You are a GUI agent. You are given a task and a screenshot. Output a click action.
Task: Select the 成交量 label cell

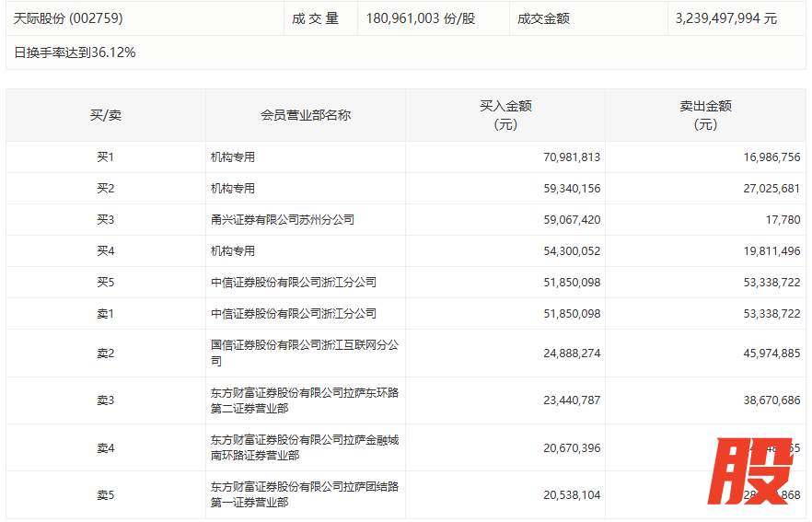click(x=316, y=18)
